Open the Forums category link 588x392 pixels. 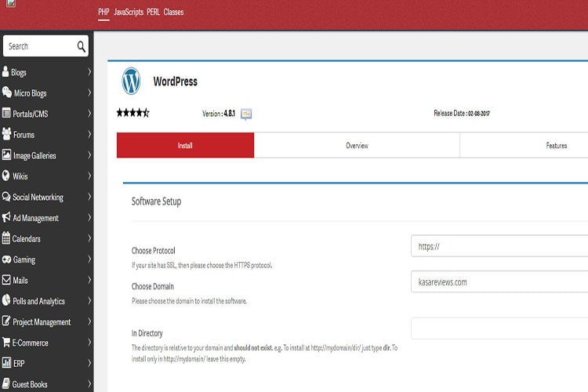(24, 135)
